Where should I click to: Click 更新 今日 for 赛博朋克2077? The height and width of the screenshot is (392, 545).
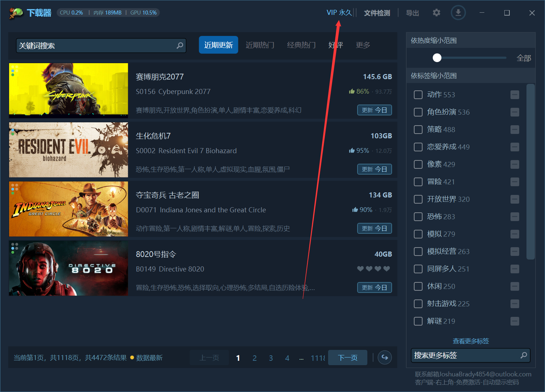pos(375,110)
